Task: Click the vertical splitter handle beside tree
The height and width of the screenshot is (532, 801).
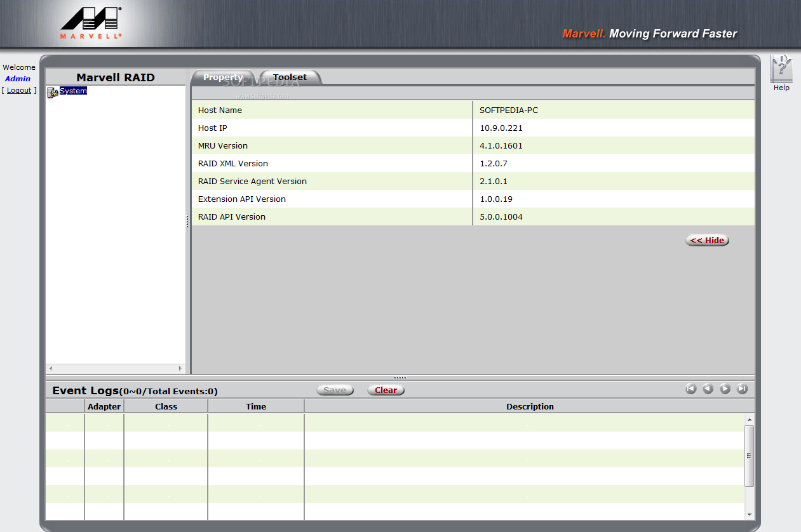Action: [x=187, y=222]
